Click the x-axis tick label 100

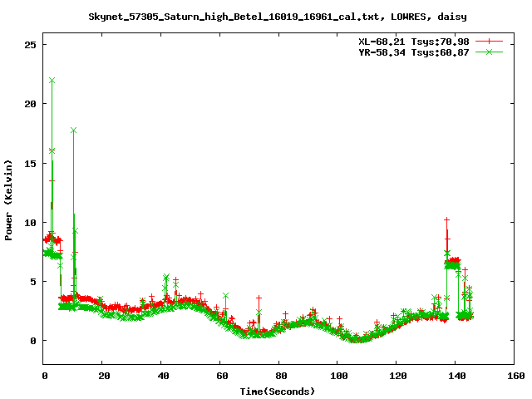point(339,376)
